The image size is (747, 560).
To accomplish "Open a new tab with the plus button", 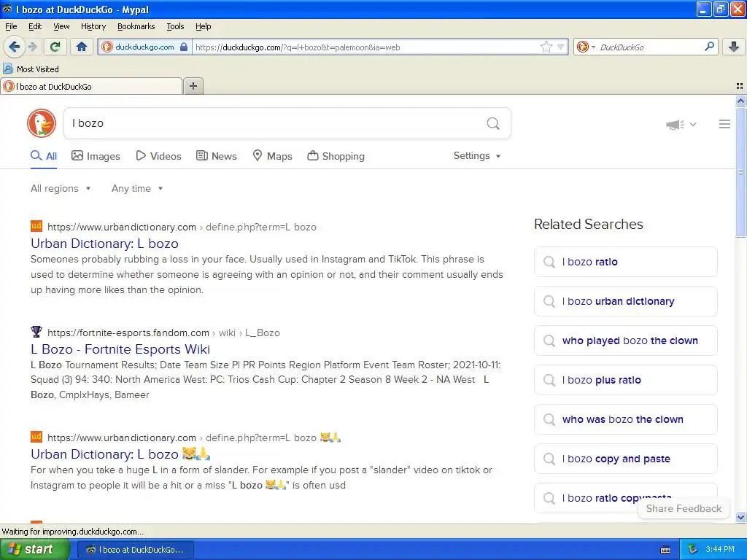I will pyautogui.click(x=193, y=86).
